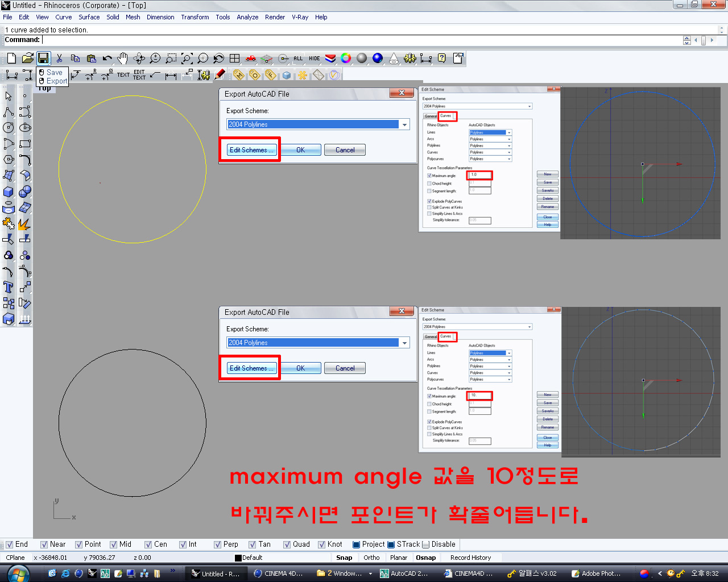Click the TEXT dimension toolbar icon
728x582 pixels.
point(123,74)
